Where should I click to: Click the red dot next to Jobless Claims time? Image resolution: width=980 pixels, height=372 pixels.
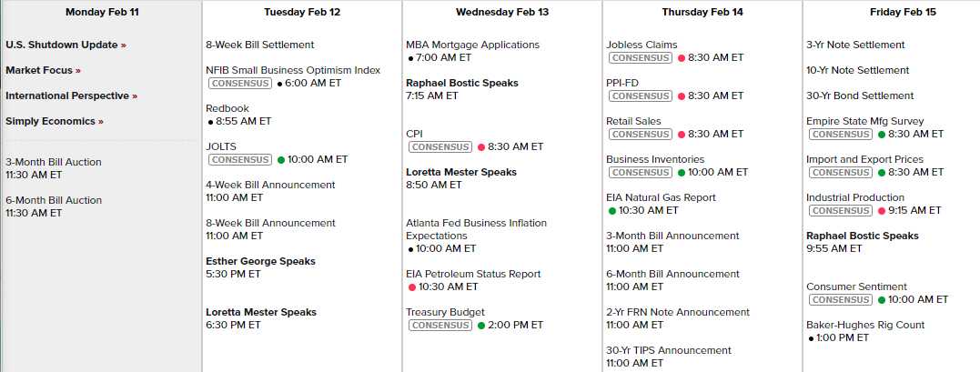(x=681, y=57)
